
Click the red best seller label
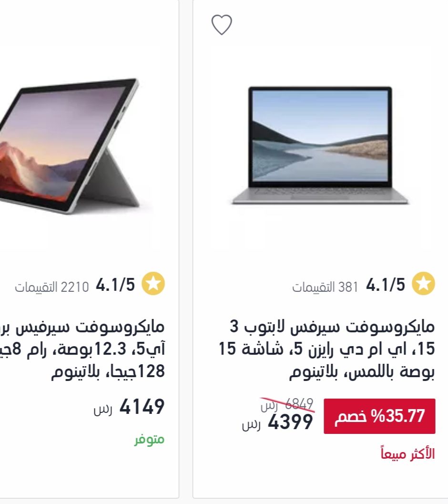coord(408,453)
